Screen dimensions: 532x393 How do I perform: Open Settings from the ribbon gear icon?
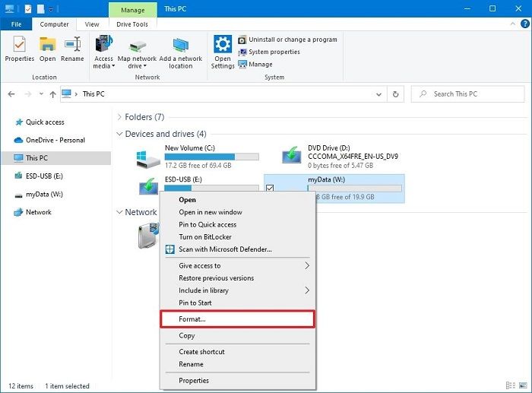pos(223,47)
